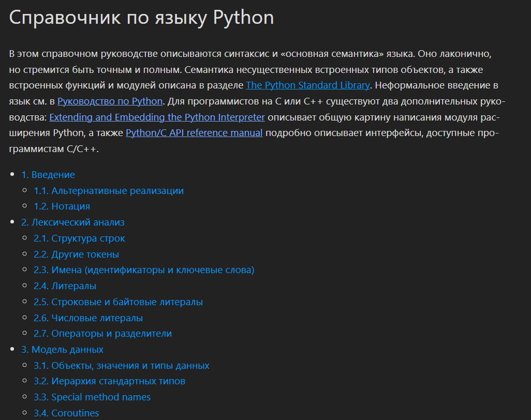Open 2.7. Операторы и разделители
This screenshot has width=531, height=420.
102,333
